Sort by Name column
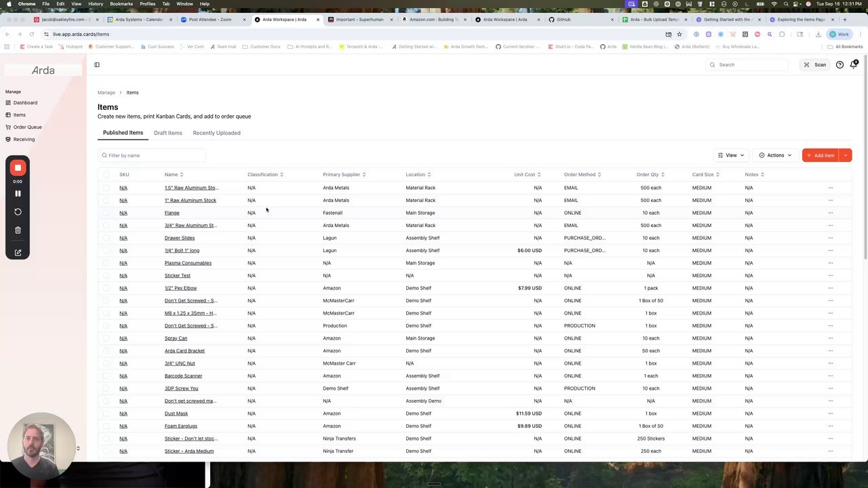Screen dimensions: 868x488 click(x=174, y=175)
